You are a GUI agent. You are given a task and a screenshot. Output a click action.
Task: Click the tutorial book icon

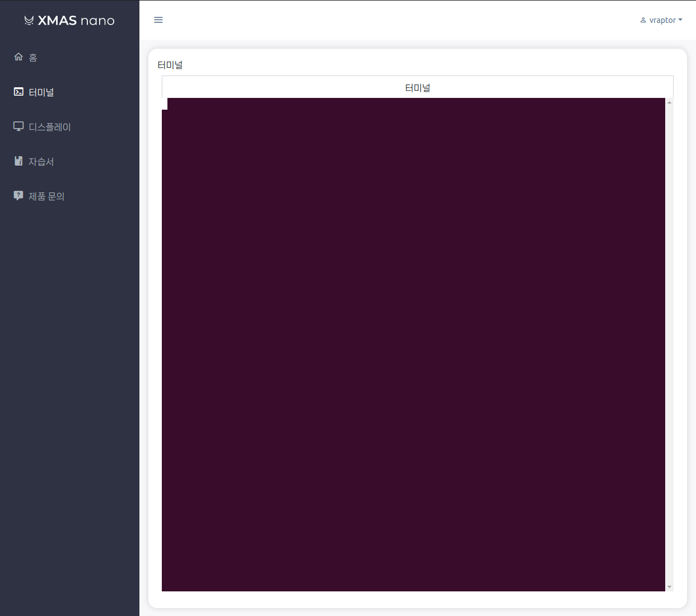[18, 161]
